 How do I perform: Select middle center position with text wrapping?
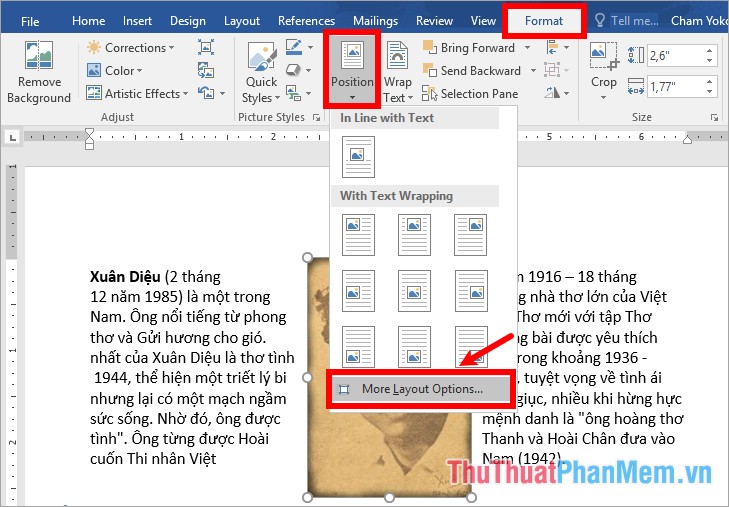click(414, 291)
